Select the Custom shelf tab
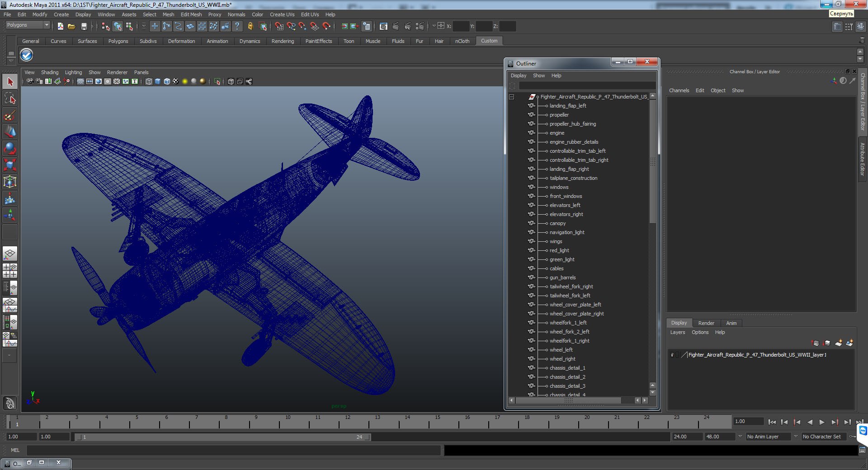Image resolution: width=868 pixels, height=470 pixels. coord(489,41)
